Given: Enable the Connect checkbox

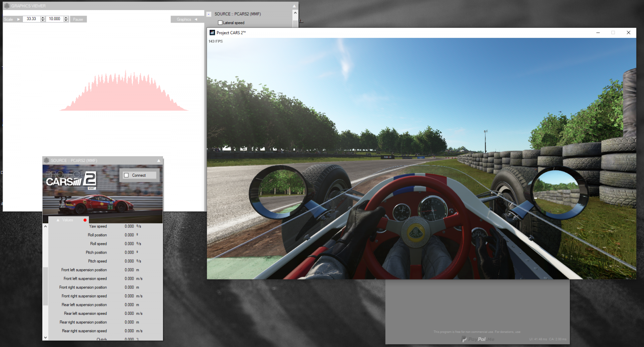Looking at the screenshot, I should click(126, 175).
